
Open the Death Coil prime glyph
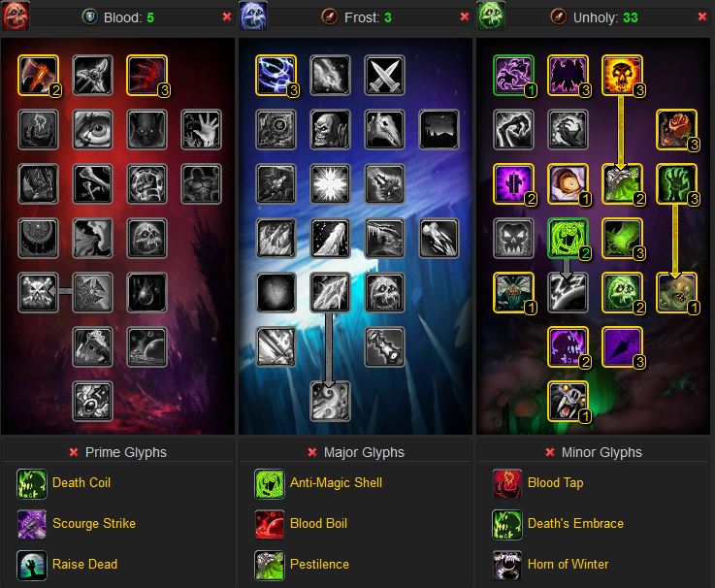81,482
